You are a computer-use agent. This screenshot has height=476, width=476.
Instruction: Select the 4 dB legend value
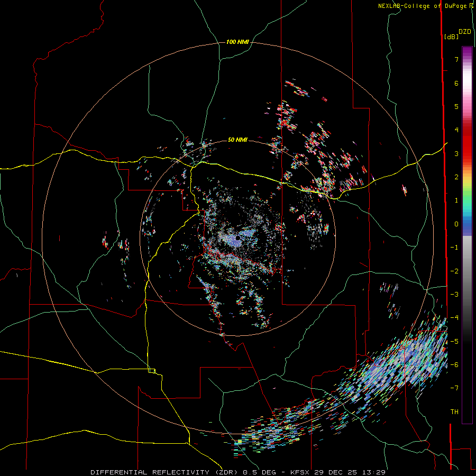click(x=456, y=130)
